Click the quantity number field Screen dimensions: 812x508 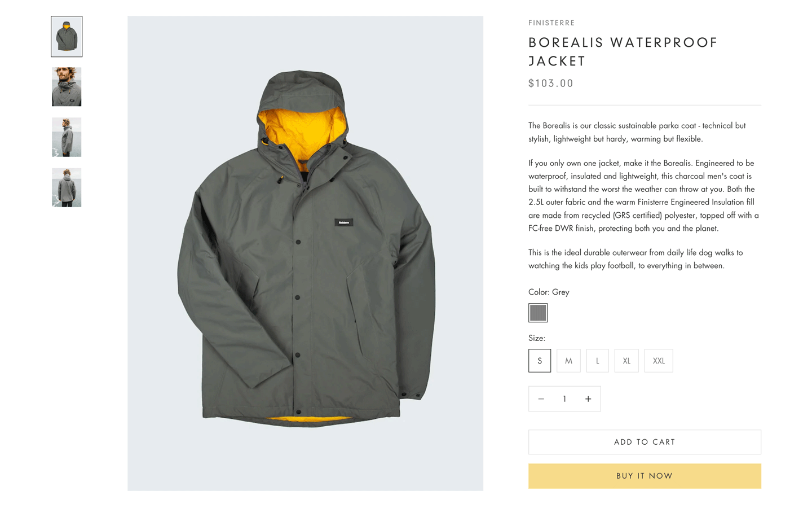click(564, 399)
